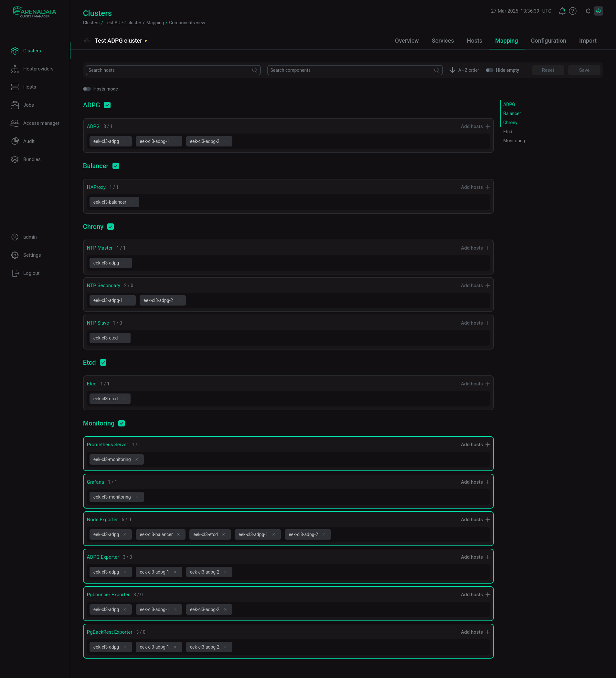
Task: Open the notifications bell icon
Action: point(562,11)
